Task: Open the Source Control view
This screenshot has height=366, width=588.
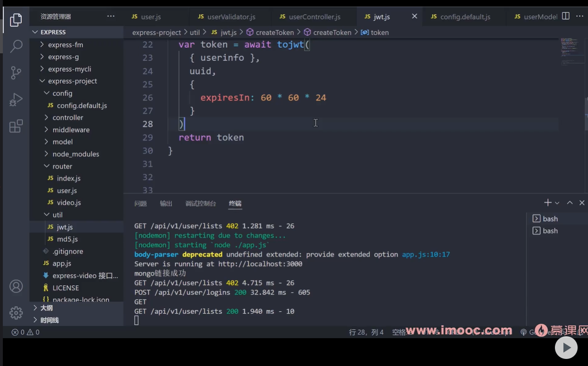Action: click(x=16, y=73)
